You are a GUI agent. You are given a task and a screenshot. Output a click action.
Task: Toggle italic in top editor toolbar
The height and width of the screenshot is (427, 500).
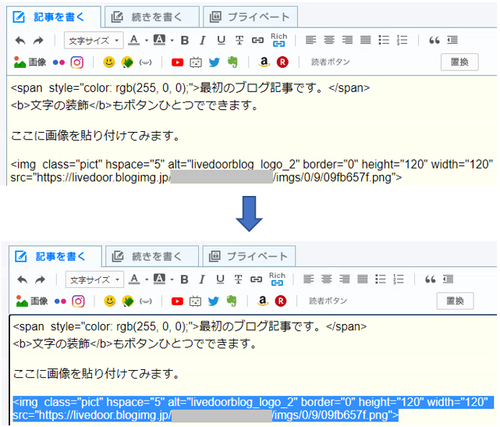point(202,41)
